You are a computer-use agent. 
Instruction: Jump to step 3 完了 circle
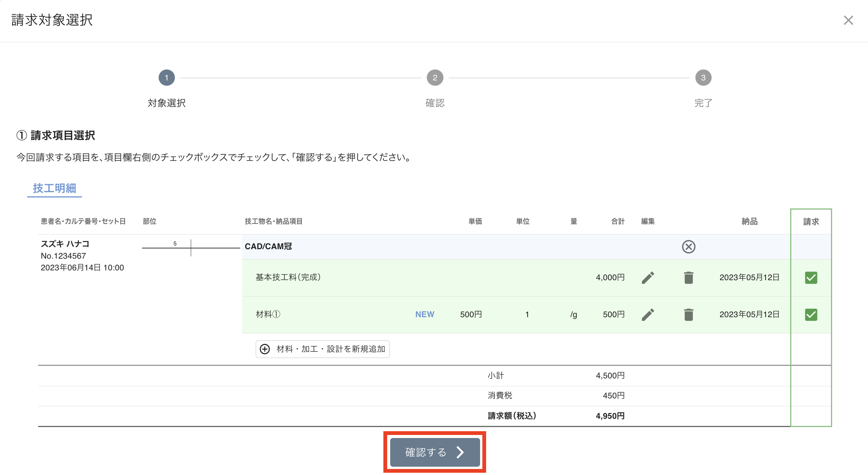[x=703, y=78]
